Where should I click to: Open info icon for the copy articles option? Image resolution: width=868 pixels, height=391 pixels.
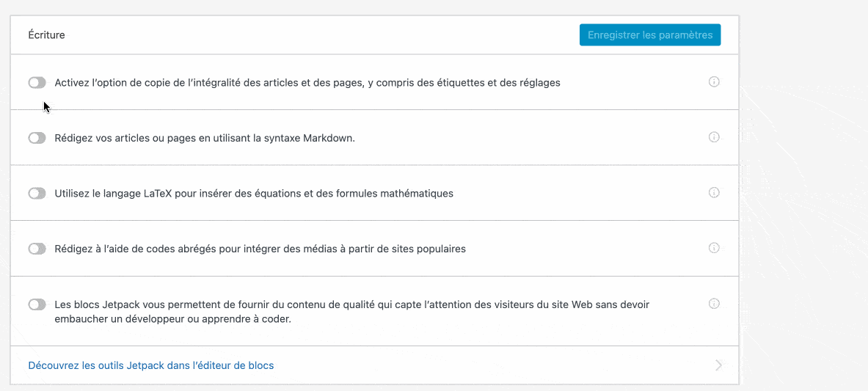[x=714, y=82]
